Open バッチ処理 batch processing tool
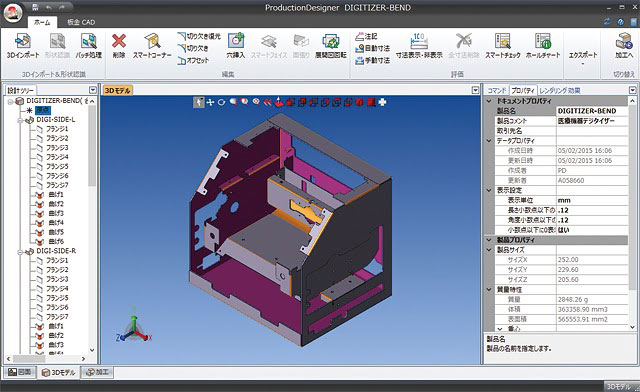The width and height of the screenshot is (640, 392). [x=89, y=46]
